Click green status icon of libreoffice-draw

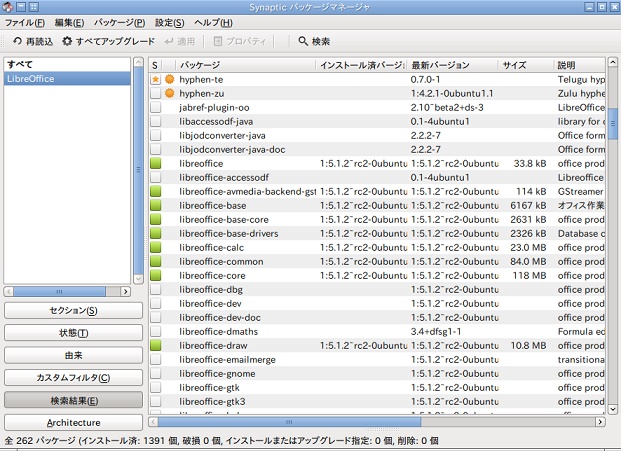tap(156, 345)
